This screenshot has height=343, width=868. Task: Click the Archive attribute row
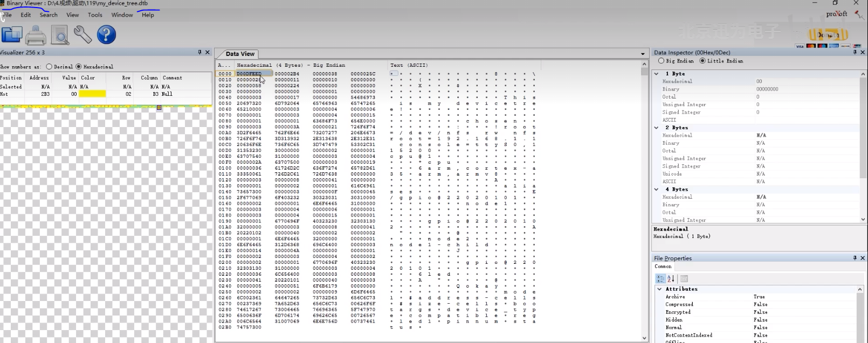(755, 297)
